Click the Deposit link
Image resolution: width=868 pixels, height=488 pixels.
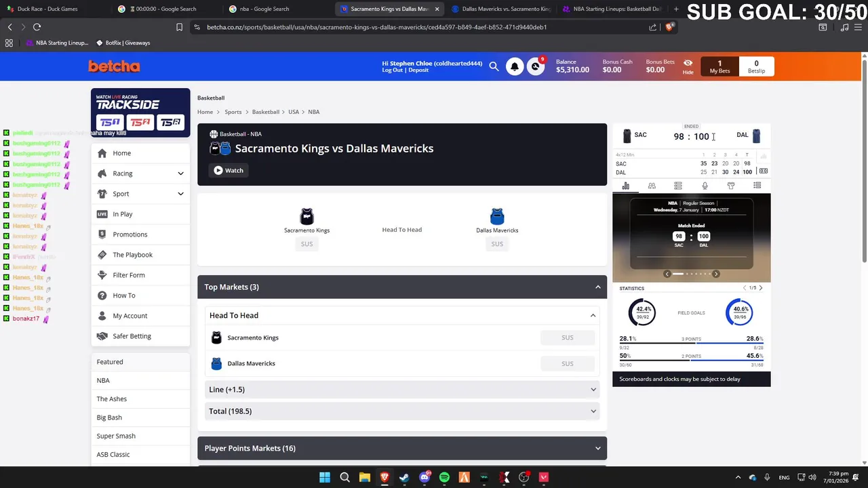pyautogui.click(x=418, y=70)
